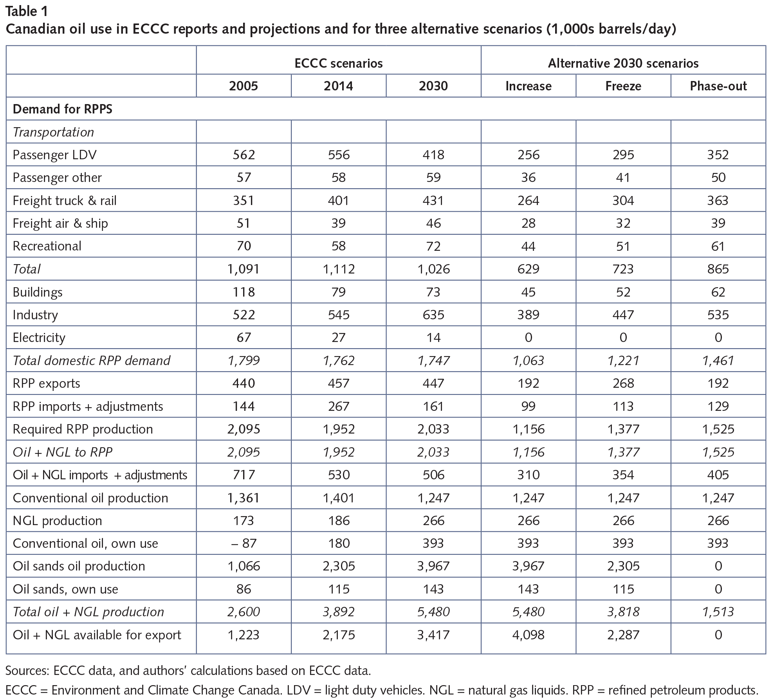
Task: Select value 46 in Freight air & ship row
Action: click(x=433, y=223)
